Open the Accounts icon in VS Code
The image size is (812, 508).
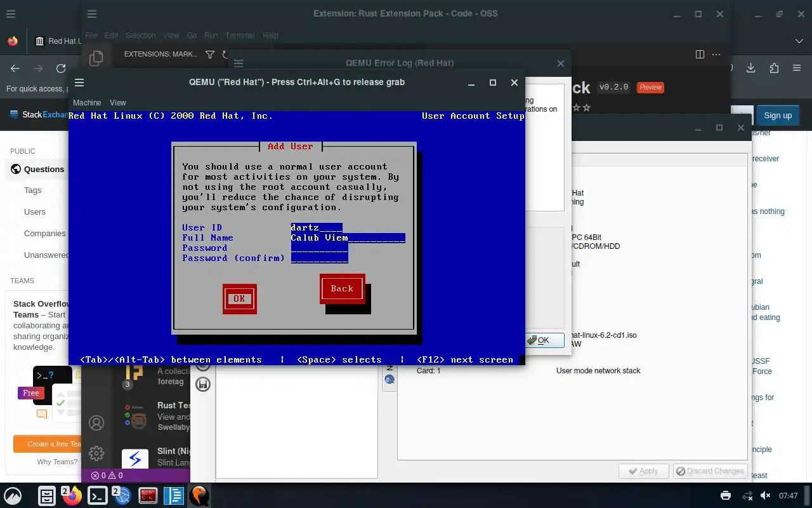point(96,423)
